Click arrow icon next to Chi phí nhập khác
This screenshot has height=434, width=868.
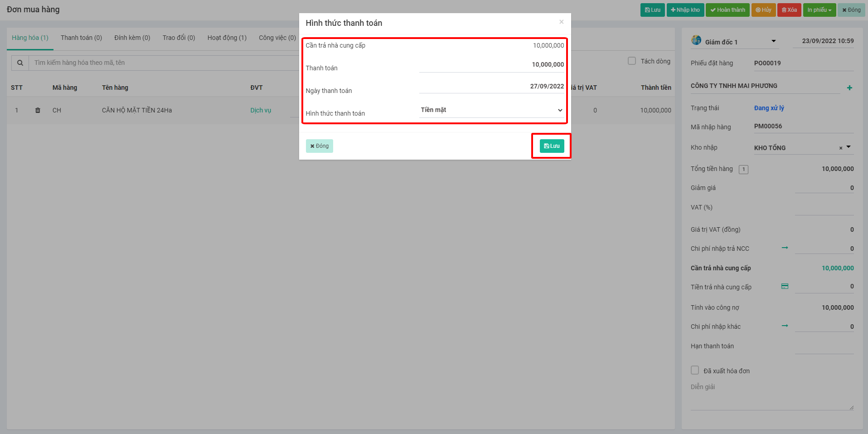point(785,326)
